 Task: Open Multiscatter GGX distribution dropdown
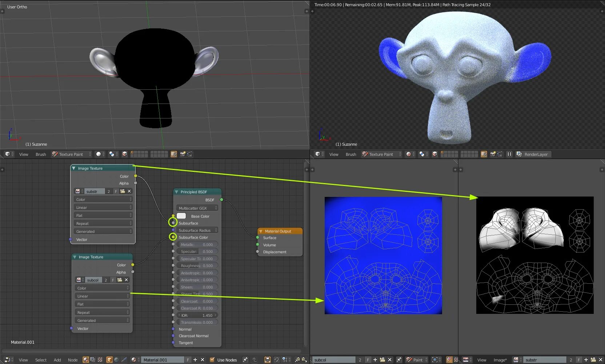tap(197, 208)
